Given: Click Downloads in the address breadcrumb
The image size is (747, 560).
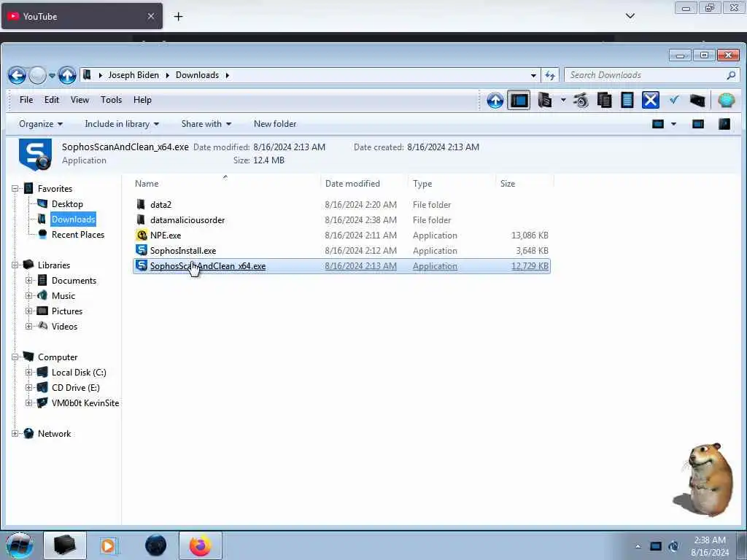Looking at the screenshot, I should click(197, 75).
